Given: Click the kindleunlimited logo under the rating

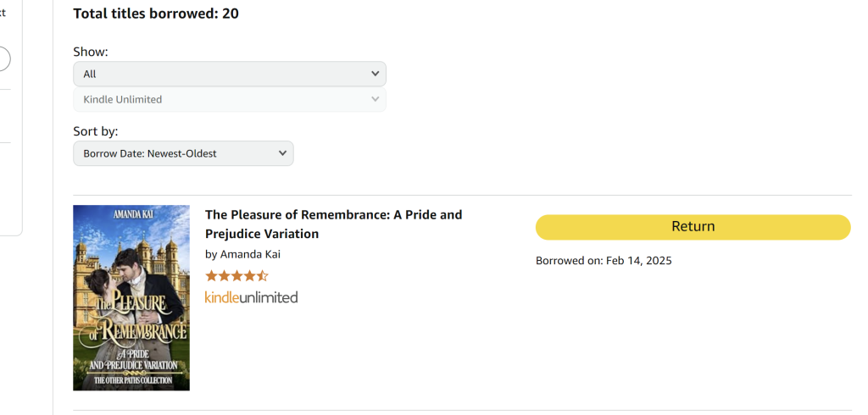Looking at the screenshot, I should [x=251, y=297].
